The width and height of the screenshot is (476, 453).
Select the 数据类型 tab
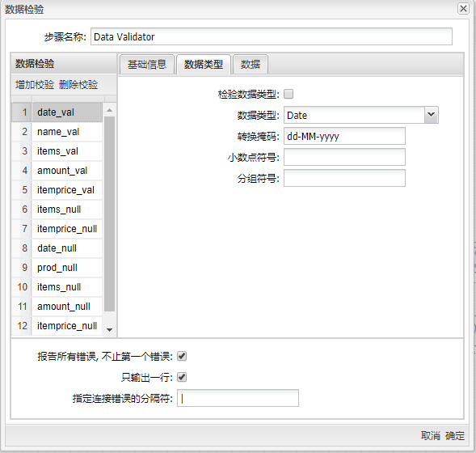[x=204, y=65]
